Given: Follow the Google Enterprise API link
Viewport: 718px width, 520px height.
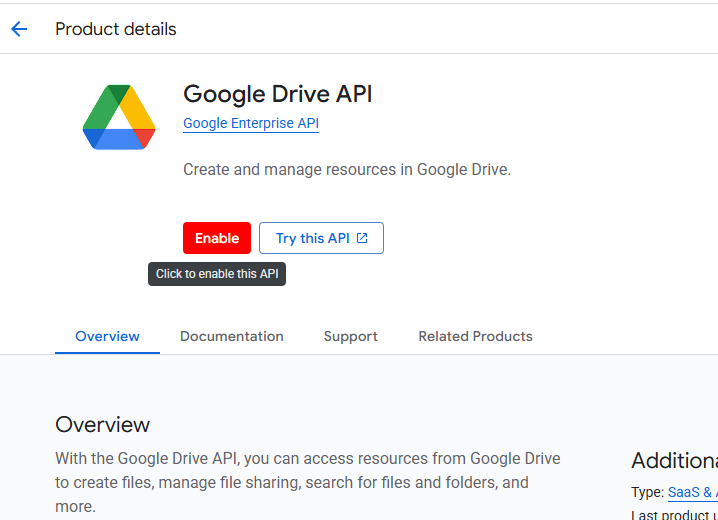Looking at the screenshot, I should pyautogui.click(x=250, y=124).
